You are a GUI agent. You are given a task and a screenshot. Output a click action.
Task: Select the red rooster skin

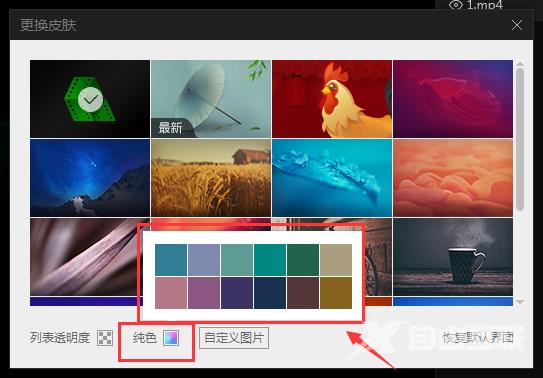[332, 99]
